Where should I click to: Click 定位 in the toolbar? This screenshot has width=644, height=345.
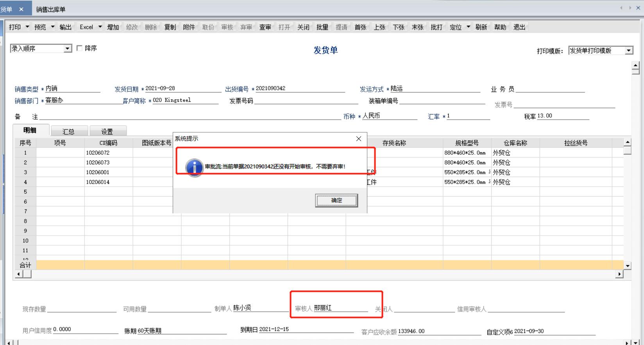point(456,27)
